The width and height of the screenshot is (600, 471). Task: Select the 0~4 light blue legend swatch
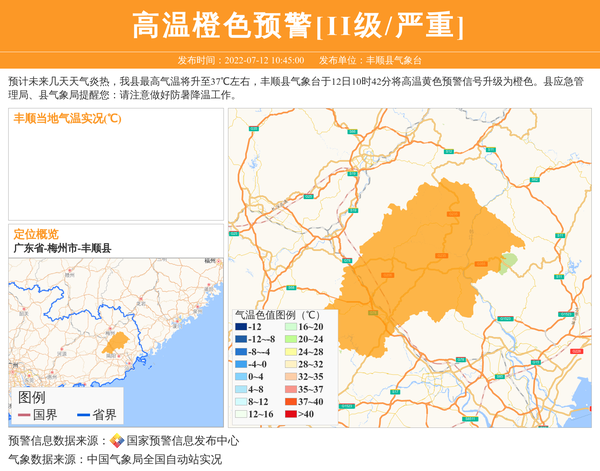point(242,377)
